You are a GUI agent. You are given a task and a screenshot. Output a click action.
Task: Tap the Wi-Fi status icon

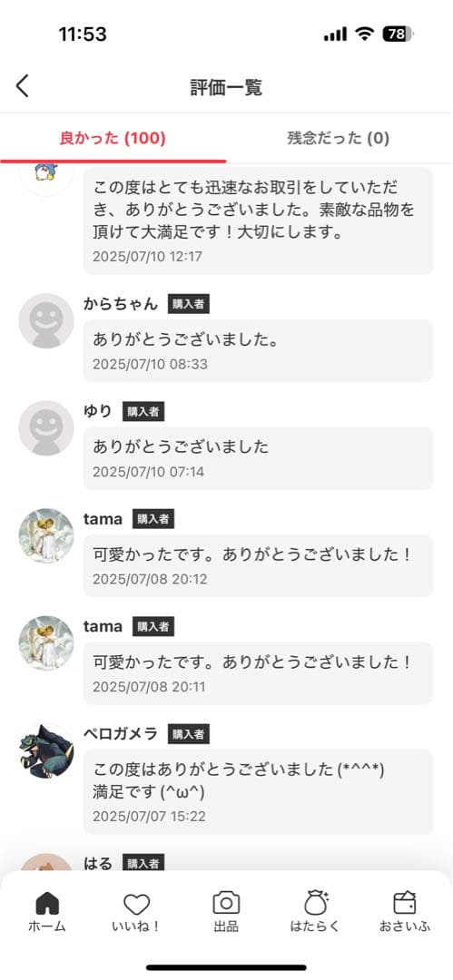(x=365, y=34)
